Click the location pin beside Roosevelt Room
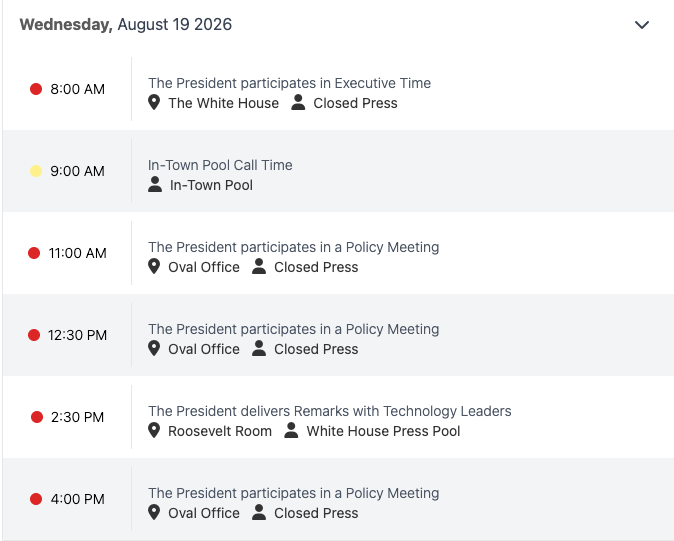Screen dimensions: 674x541 click(154, 431)
